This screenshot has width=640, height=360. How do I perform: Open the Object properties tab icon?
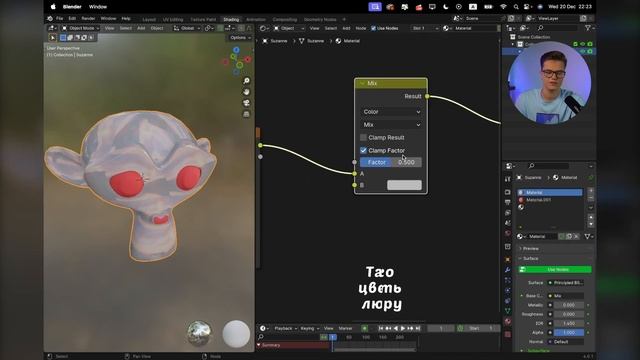(x=508, y=260)
